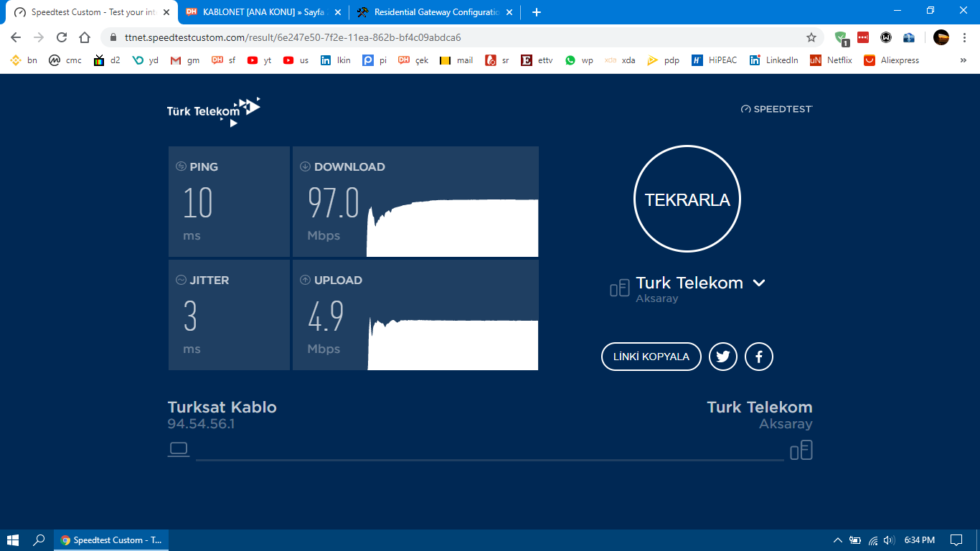This screenshot has height=551, width=980.
Task: Open the d2 bookmark
Action: point(107,60)
